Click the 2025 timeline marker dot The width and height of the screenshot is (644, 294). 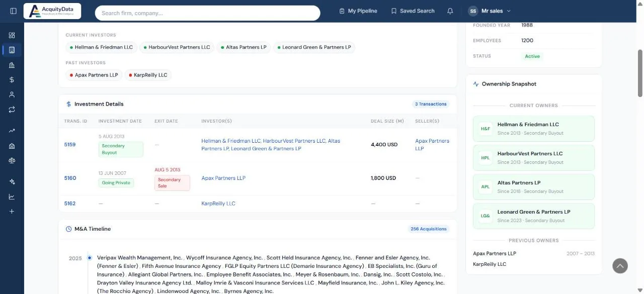tap(90, 258)
